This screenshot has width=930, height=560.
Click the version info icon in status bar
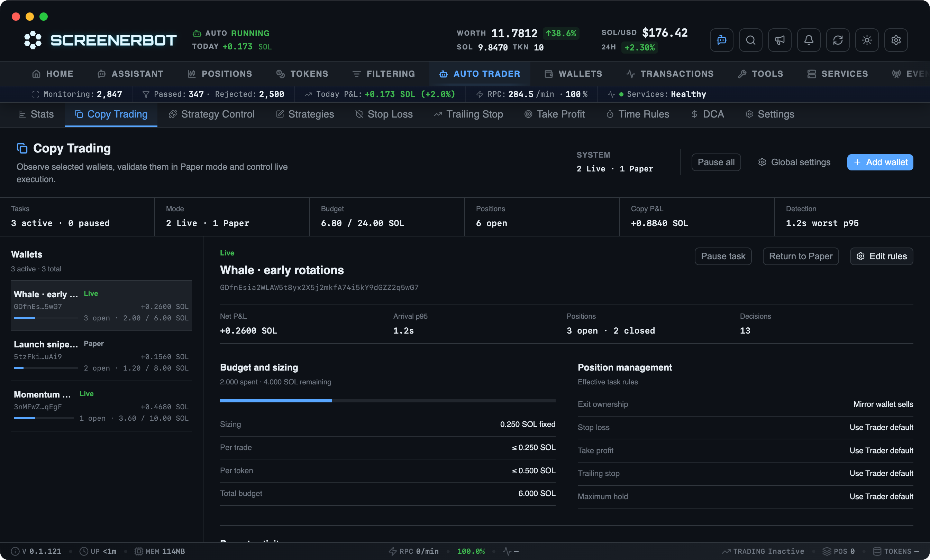point(15,551)
